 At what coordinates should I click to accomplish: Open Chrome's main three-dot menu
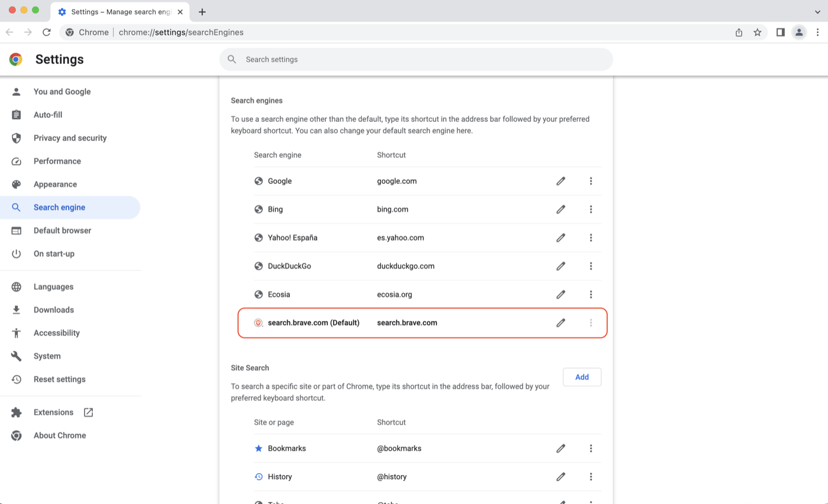pyautogui.click(x=817, y=33)
